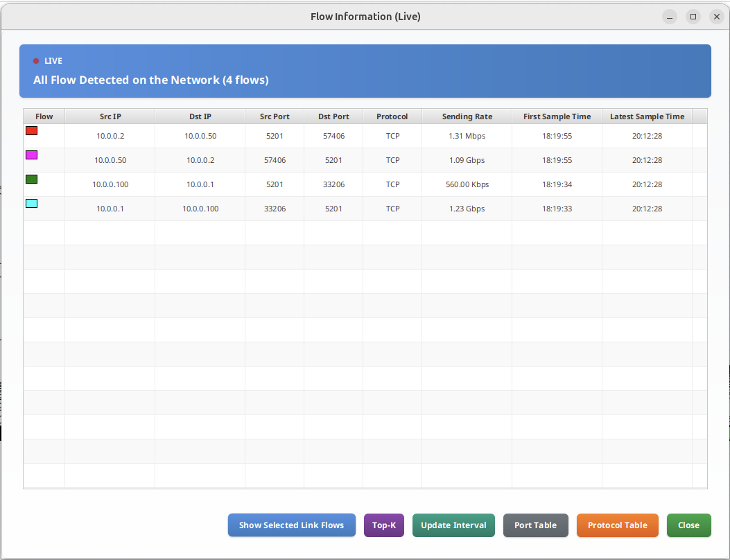
Task: Click Dst IP 10.0.0.50 in first row
Action: point(200,136)
